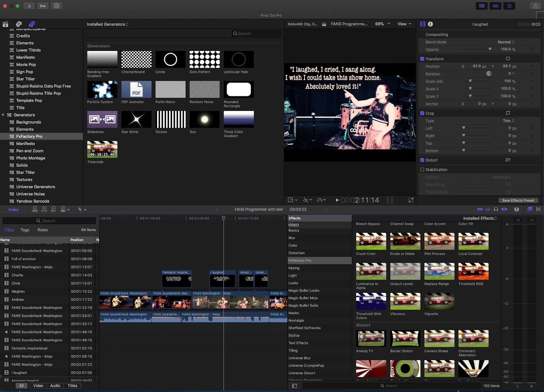Open the media import arrow button
This screenshot has height=392, width=544.
pos(29,6)
